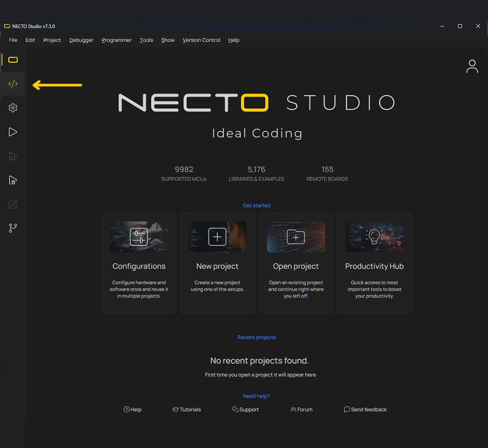
Task: Click the Configurations card thumbnail
Action: pos(139,237)
